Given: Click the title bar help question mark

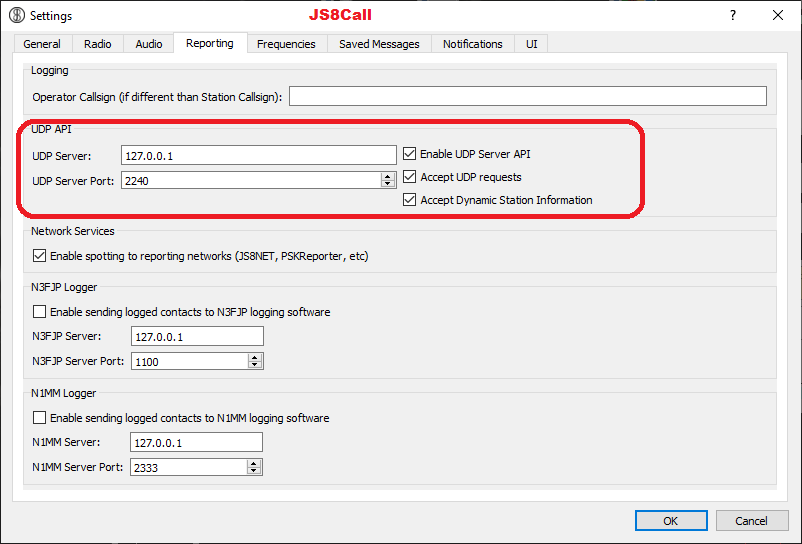Looking at the screenshot, I should [732, 16].
